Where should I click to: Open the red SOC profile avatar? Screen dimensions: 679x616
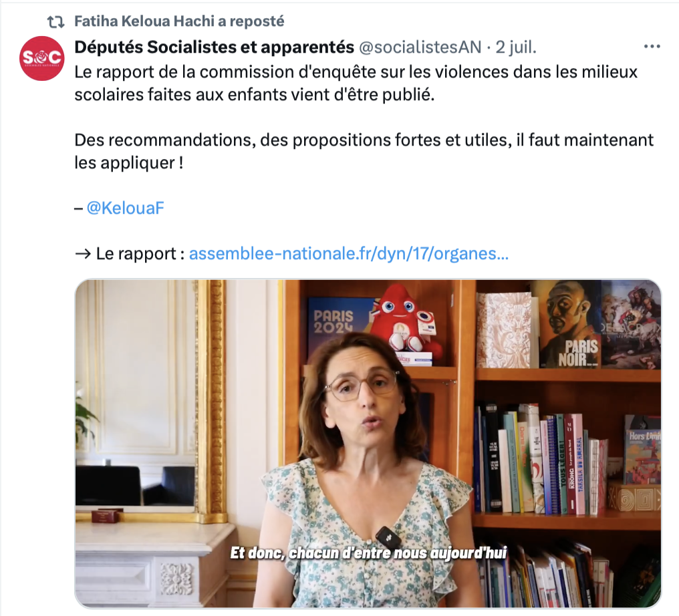[42, 58]
